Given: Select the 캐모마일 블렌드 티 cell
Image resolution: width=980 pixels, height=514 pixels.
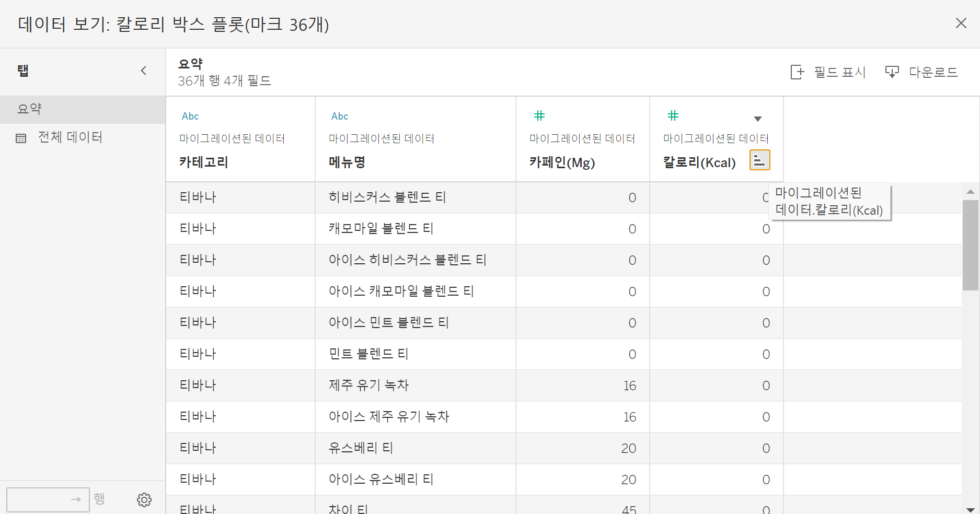Looking at the screenshot, I should (416, 229).
